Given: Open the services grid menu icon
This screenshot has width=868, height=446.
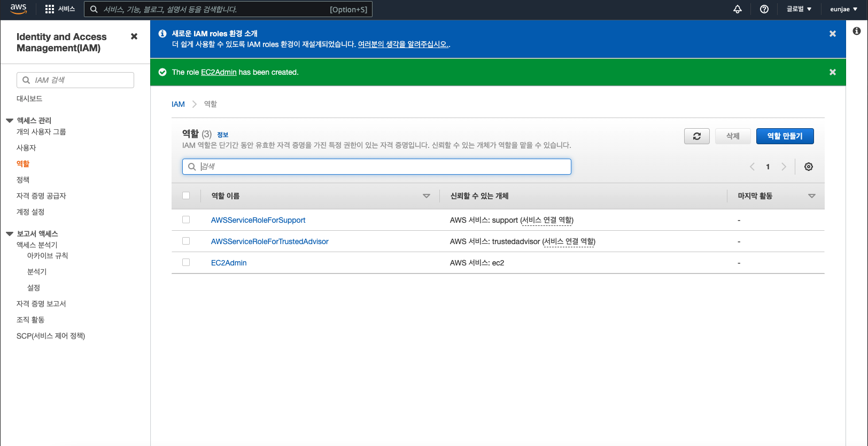Looking at the screenshot, I should click(x=50, y=9).
